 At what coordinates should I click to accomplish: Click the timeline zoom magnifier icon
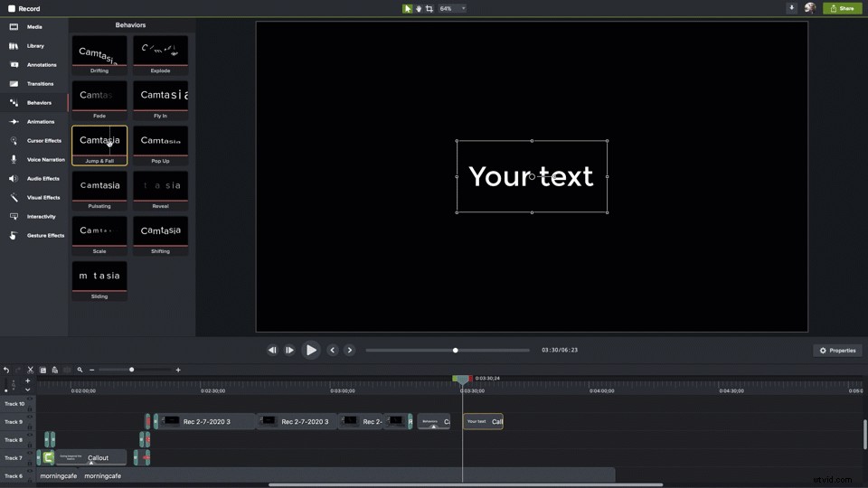pyautogui.click(x=80, y=370)
